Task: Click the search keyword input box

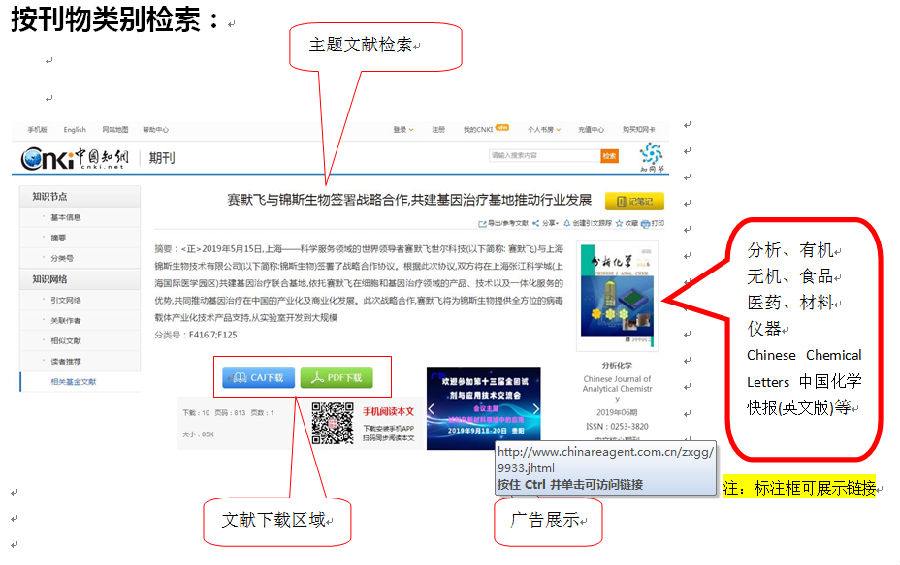Action: [543, 156]
